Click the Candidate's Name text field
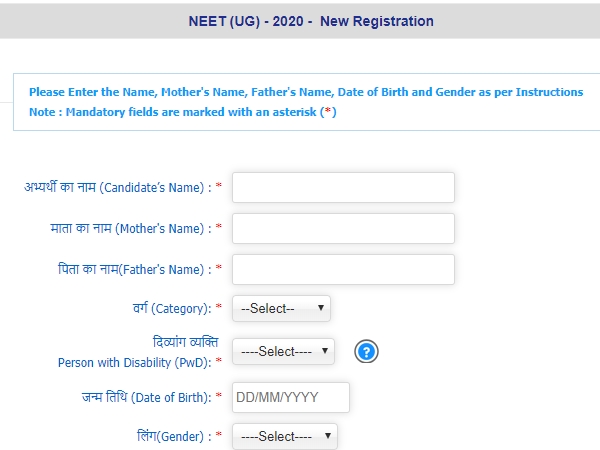The image size is (600, 450). pyautogui.click(x=343, y=188)
